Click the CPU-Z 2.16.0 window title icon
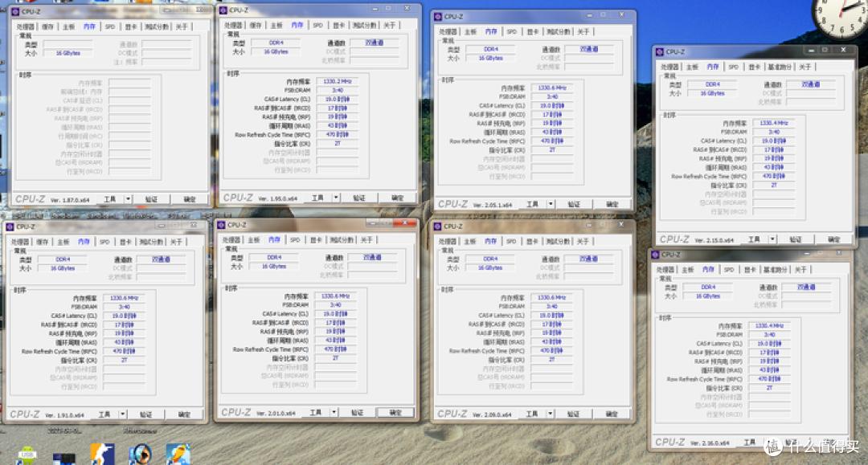868x465 pixels. pyautogui.click(x=655, y=255)
